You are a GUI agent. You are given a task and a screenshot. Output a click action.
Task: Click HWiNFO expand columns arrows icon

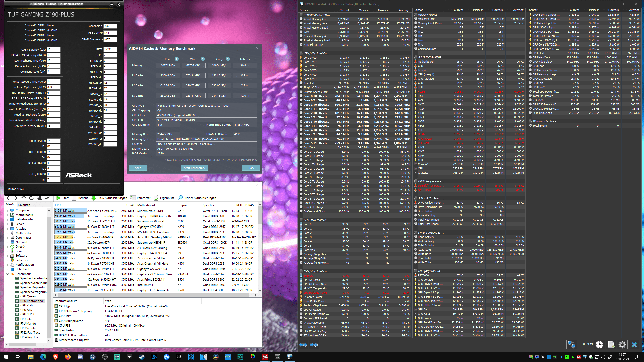pos(303,345)
